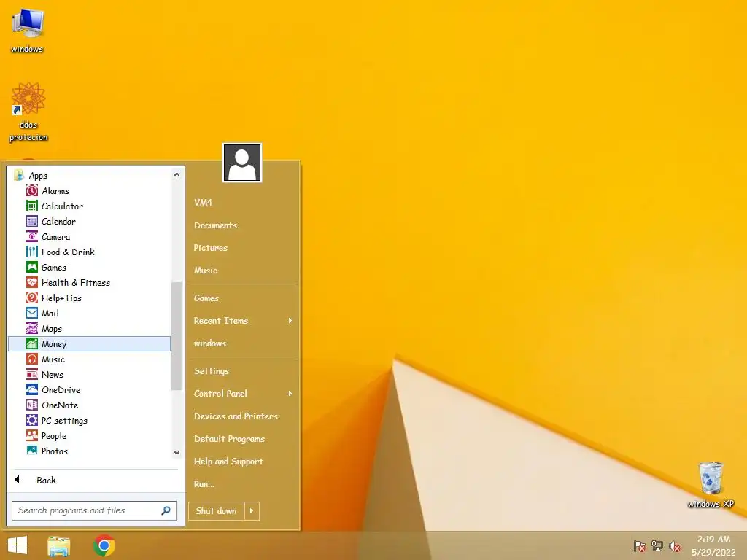Click the muted volume tray icon
This screenshot has width=747, height=560.
coord(674,546)
